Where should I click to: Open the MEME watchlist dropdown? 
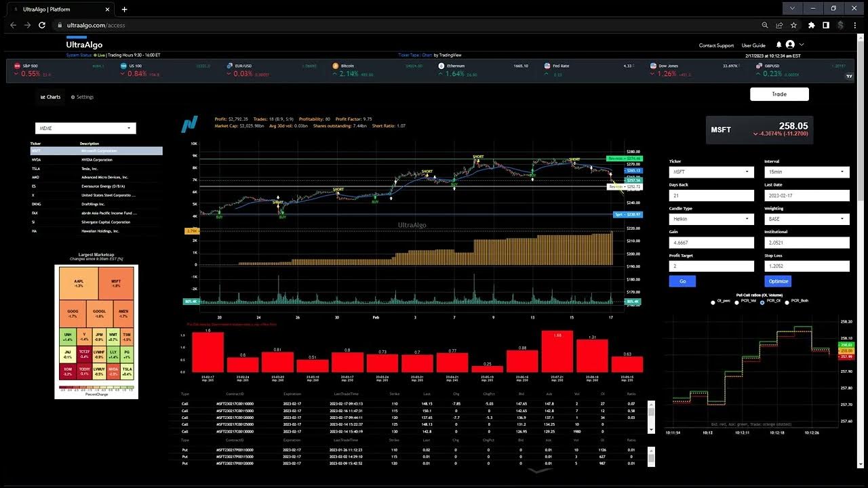click(x=85, y=128)
